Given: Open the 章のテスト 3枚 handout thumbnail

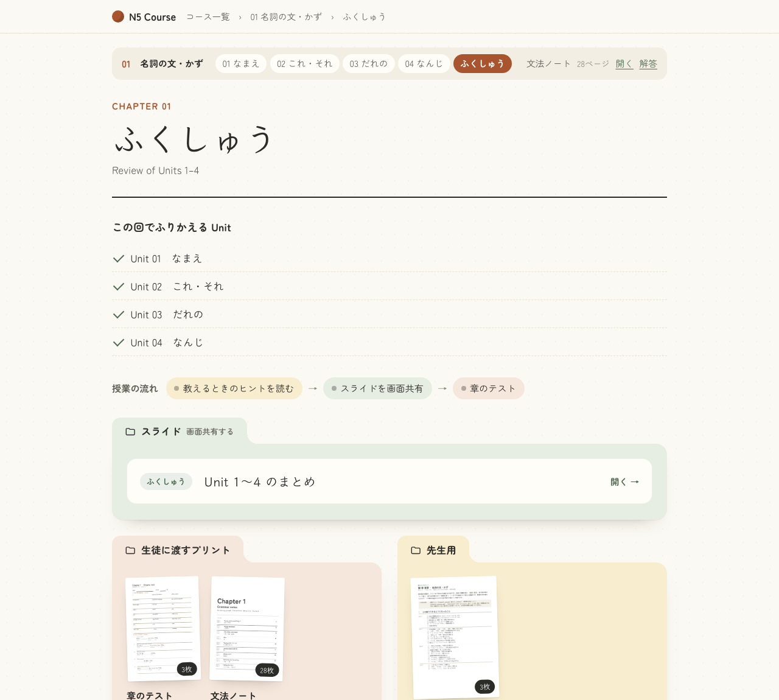Looking at the screenshot, I should click(x=163, y=628).
